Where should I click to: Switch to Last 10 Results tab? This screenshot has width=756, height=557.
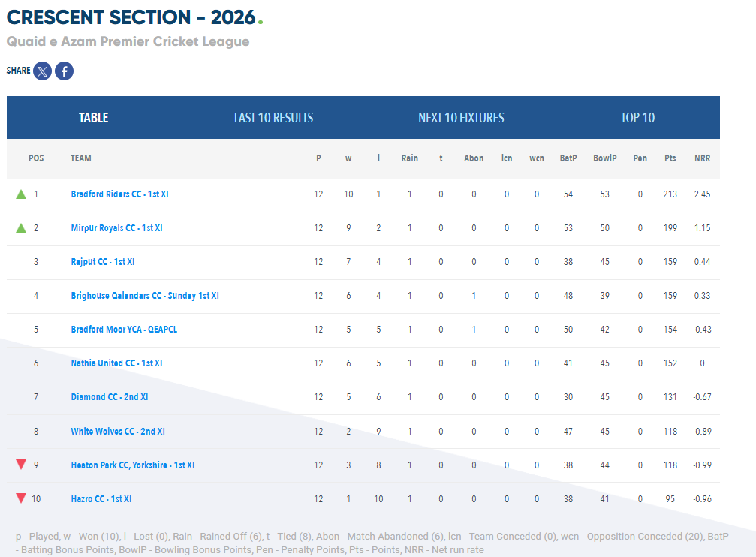tap(273, 118)
